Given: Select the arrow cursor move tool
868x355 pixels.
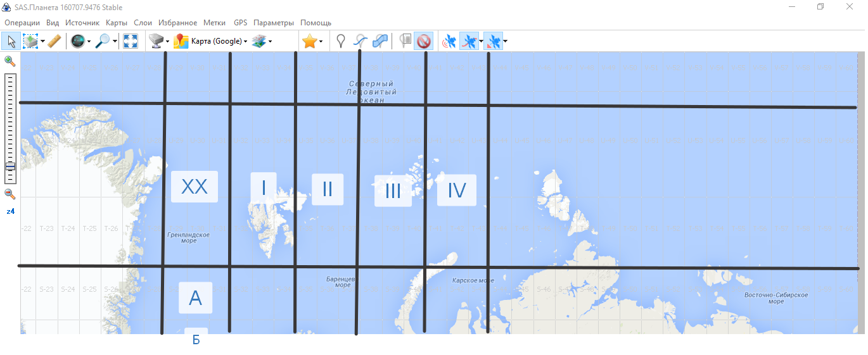Looking at the screenshot, I should click(x=11, y=42).
